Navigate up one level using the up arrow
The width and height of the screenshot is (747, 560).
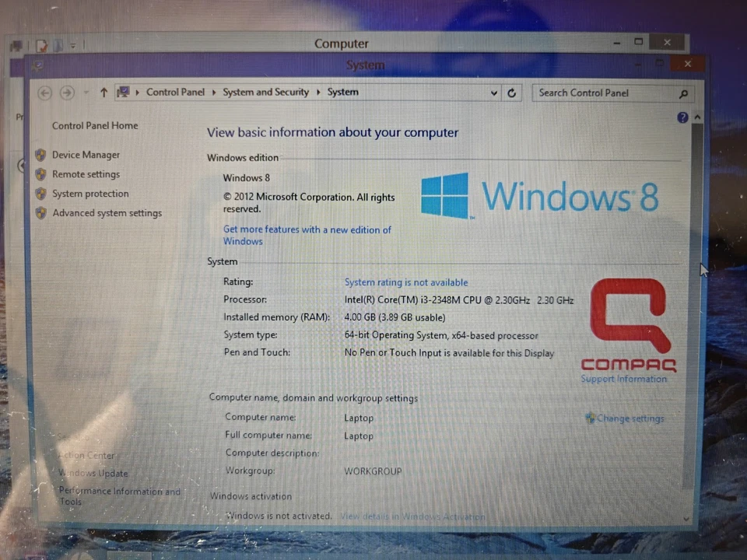tap(103, 93)
